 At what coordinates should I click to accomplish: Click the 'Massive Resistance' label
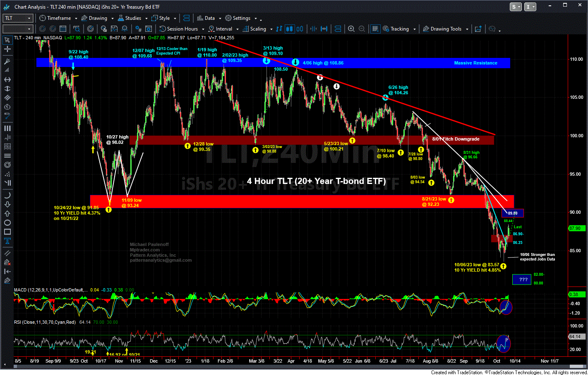point(476,63)
